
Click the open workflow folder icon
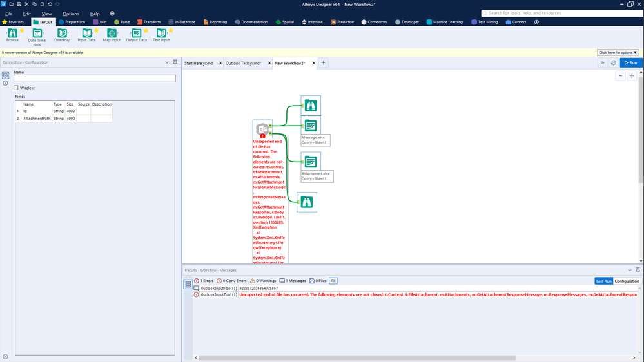click(11, 4)
